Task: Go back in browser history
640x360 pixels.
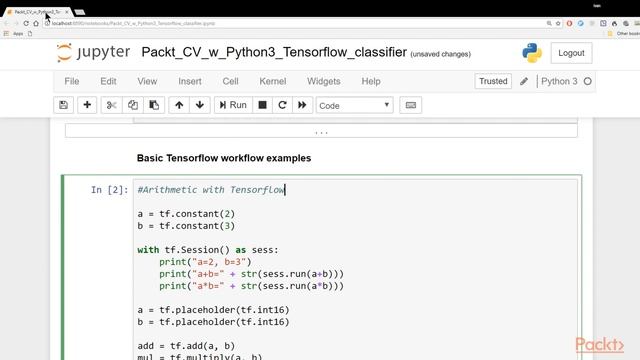Action: coord(6,23)
